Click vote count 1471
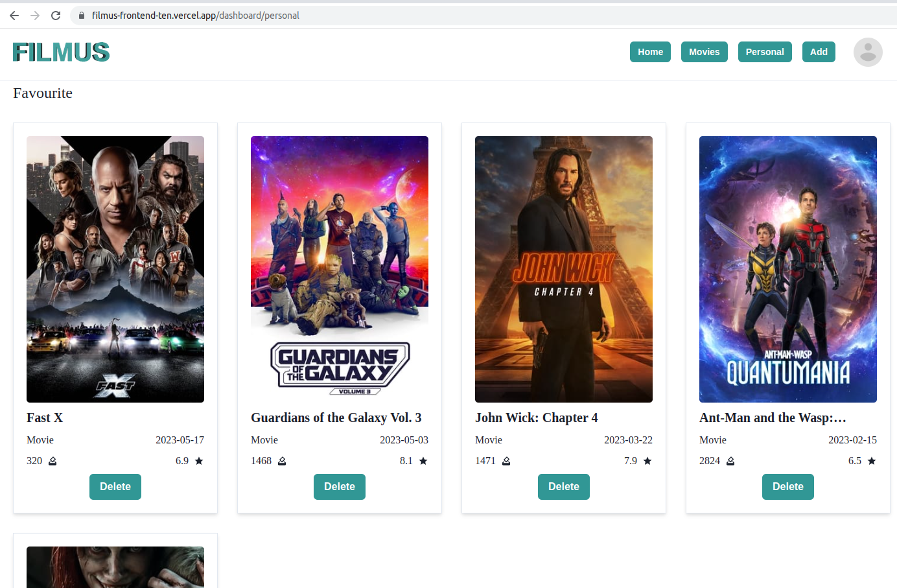This screenshot has height=588, width=897. point(485,461)
